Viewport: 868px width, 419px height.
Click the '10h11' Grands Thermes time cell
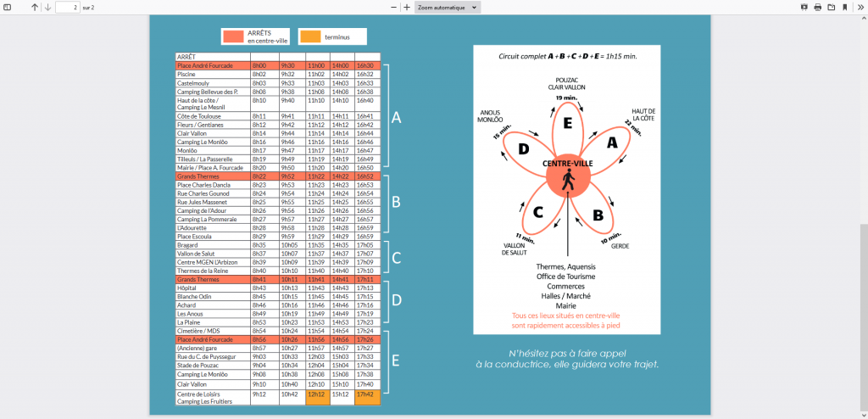292,280
